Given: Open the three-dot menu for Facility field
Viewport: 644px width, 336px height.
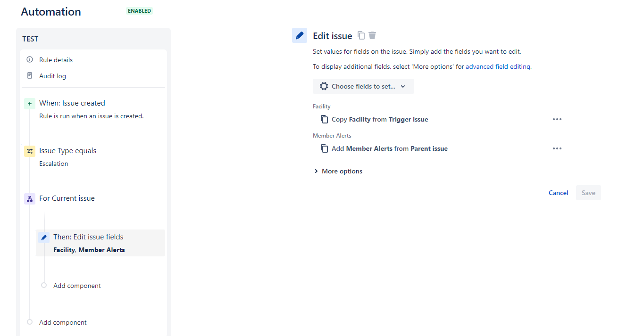Looking at the screenshot, I should click(557, 119).
